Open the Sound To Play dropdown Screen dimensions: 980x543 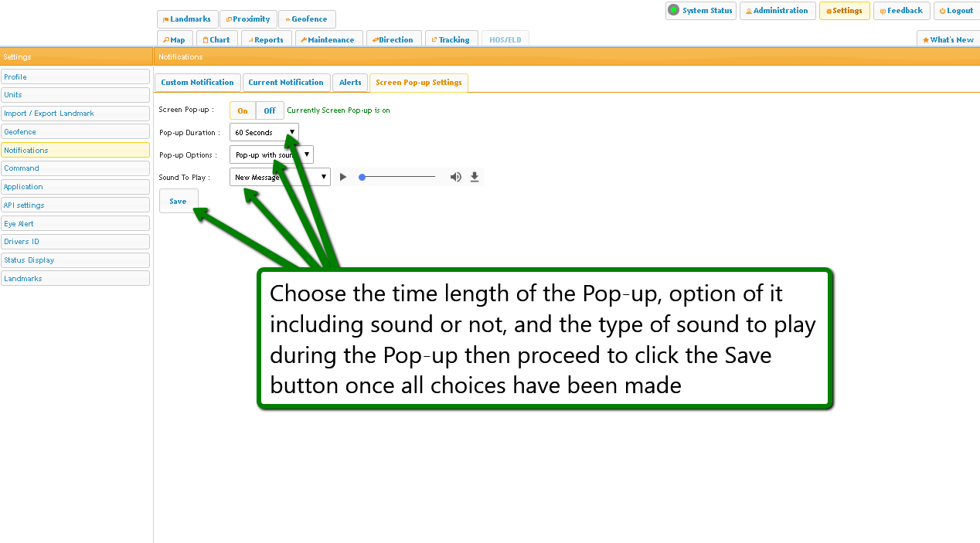pyautogui.click(x=279, y=178)
